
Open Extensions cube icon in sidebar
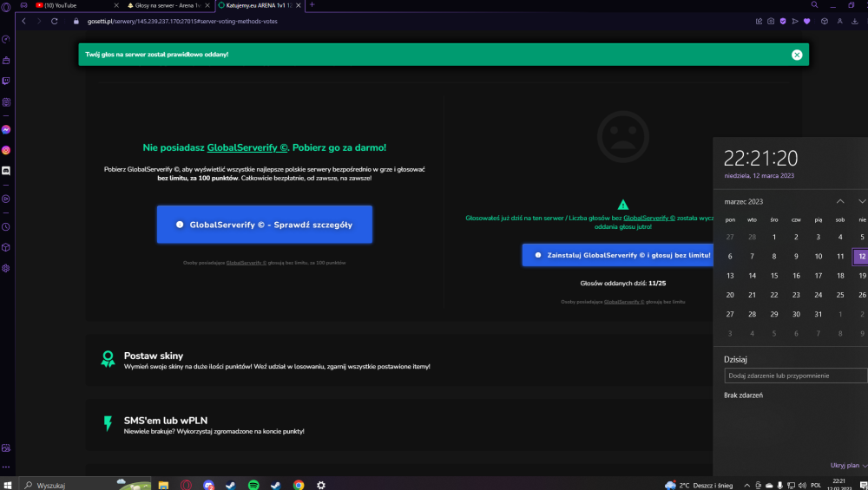click(x=6, y=247)
